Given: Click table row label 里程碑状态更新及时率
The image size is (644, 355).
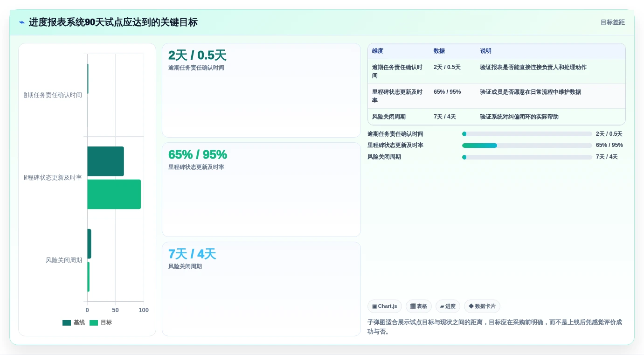Looking at the screenshot, I should point(397,96).
